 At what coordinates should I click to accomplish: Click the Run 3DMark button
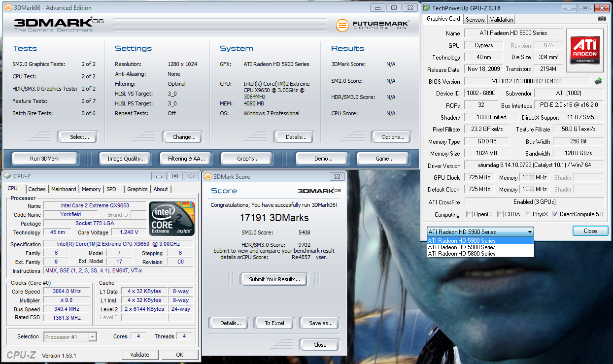coord(45,159)
